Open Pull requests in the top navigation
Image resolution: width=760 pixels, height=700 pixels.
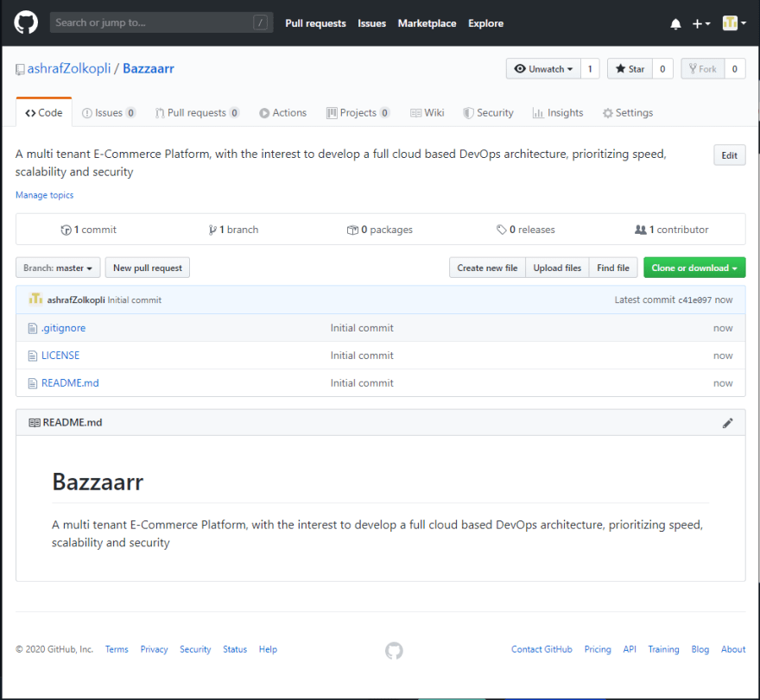coord(315,23)
